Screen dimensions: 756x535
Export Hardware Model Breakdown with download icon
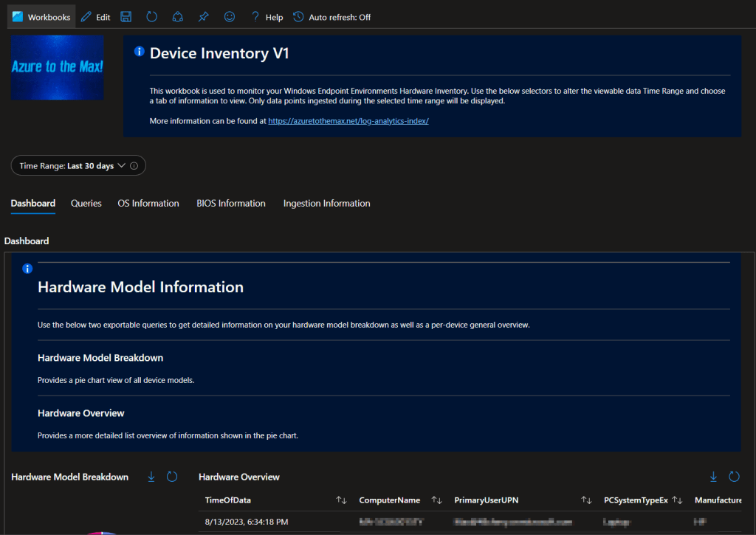click(151, 477)
